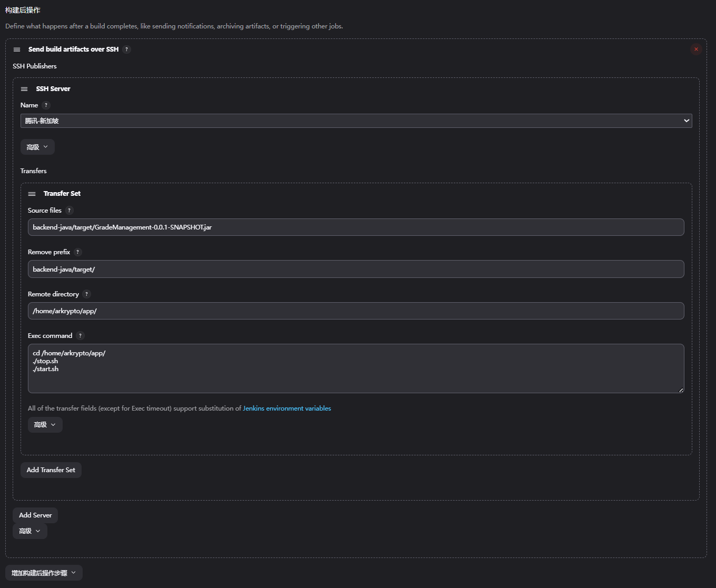Show help for Source files field
Screen dimensions: 716x588
(69, 211)
